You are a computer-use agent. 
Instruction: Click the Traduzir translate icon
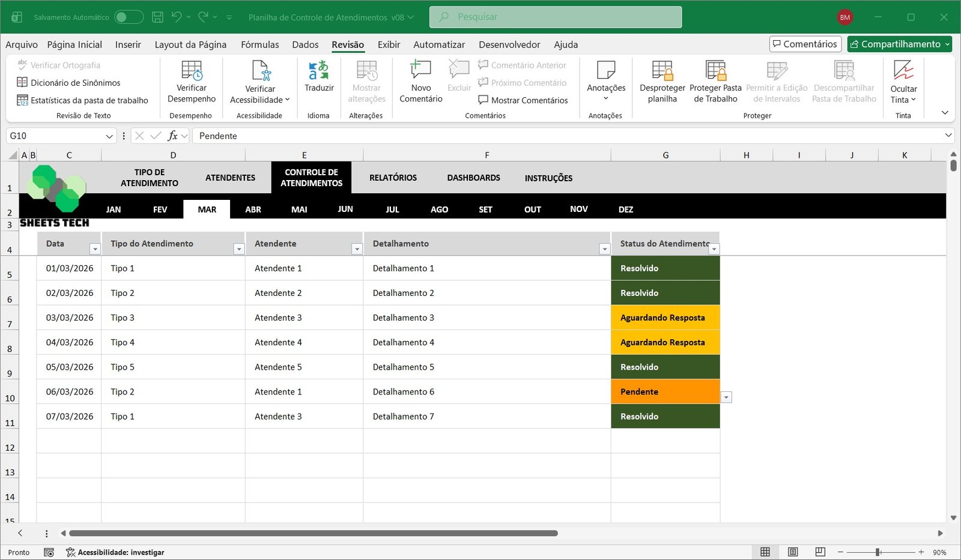click(x=318, y=71)
